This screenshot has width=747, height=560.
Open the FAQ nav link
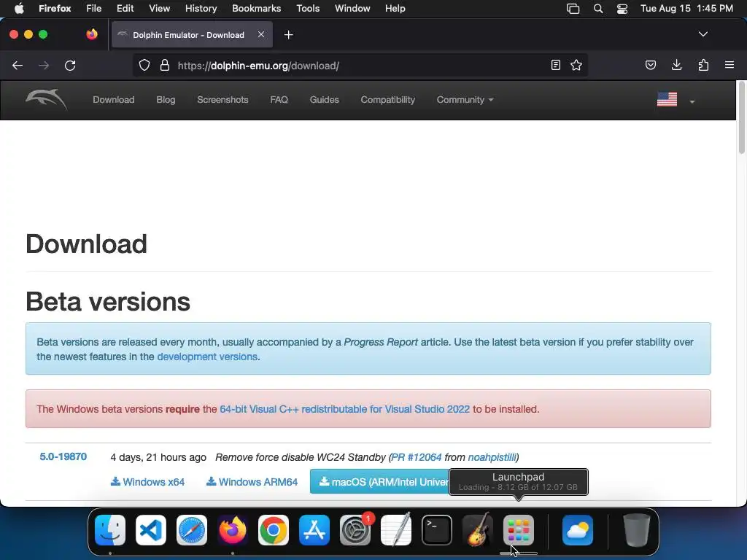(x=279, y=100)
